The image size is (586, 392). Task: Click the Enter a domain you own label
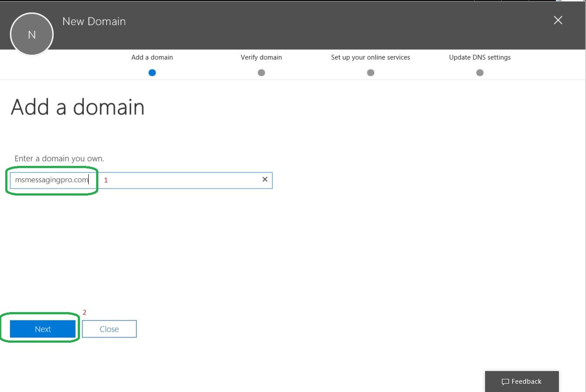point(59,158)
